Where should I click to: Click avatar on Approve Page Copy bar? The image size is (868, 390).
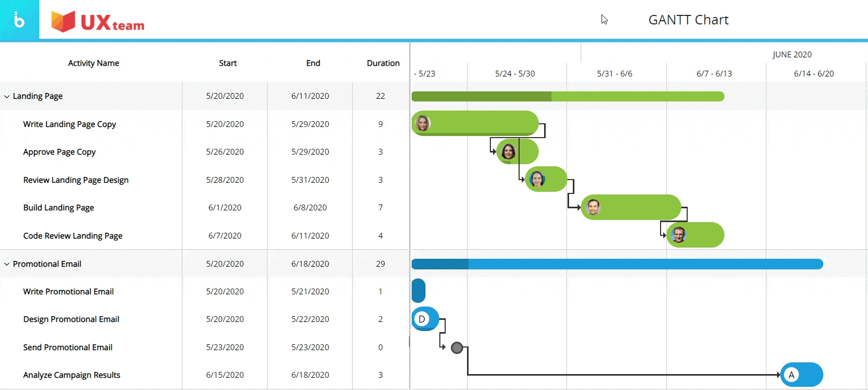508,151
